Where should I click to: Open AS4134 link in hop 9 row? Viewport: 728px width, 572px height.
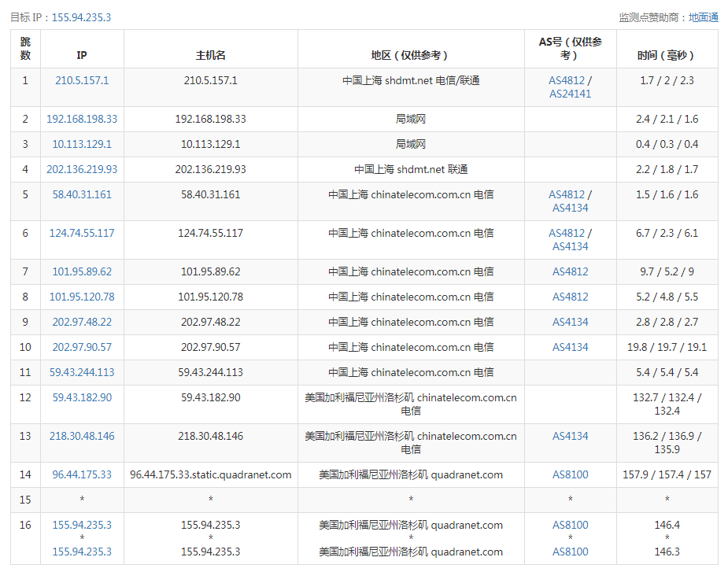[x=570, y=321]
